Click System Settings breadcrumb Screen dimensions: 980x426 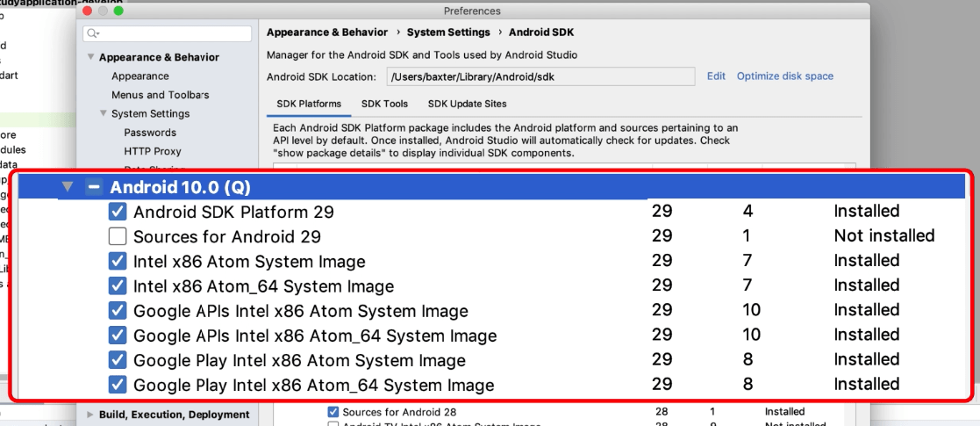(448, 32)
